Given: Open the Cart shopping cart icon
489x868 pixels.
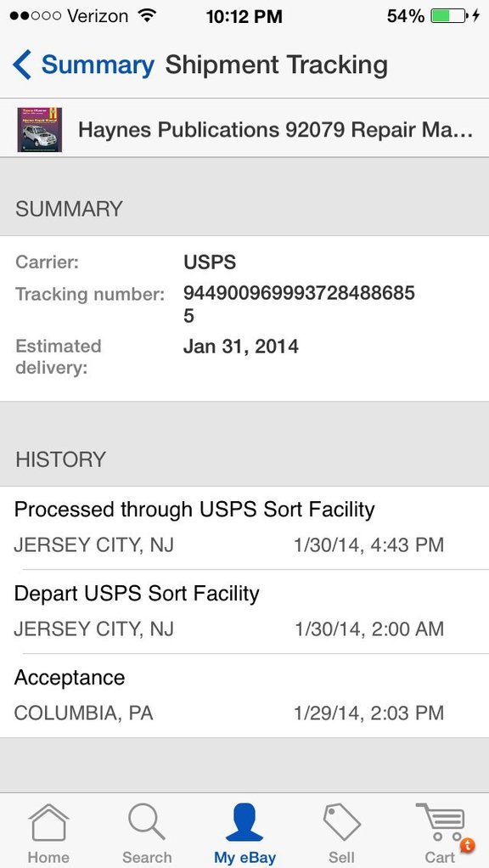Looking at the screenshot, I should tap(441, 822).
